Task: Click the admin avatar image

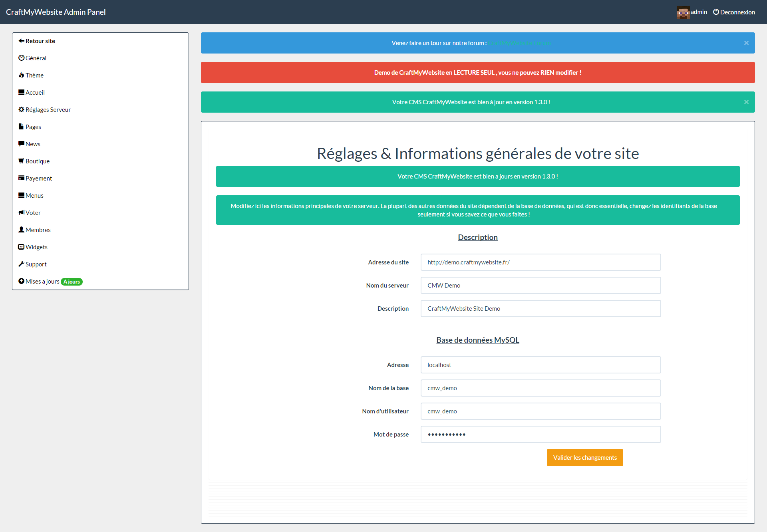Action: [683, 12]
